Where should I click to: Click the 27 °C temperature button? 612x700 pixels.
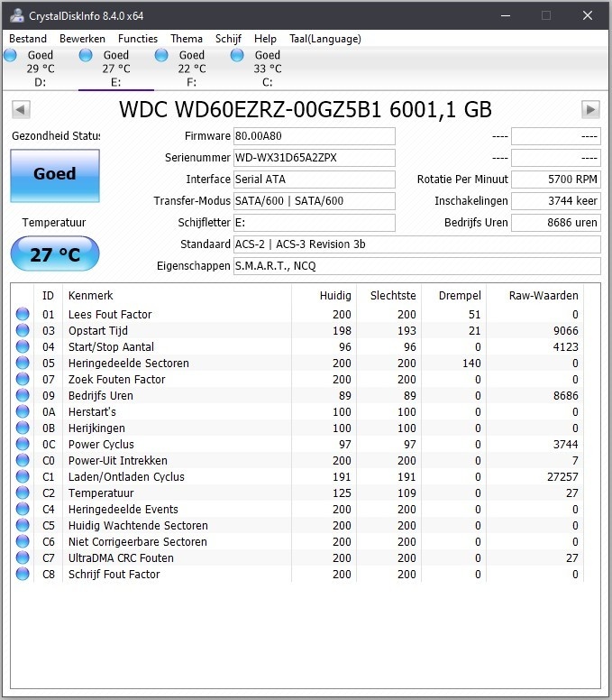coord(55,254)
